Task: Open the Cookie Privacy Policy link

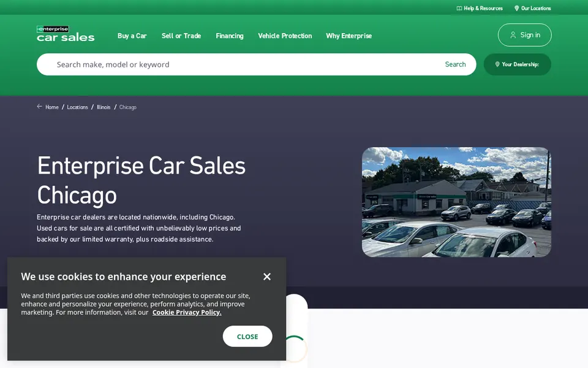Action: point(187,312)
